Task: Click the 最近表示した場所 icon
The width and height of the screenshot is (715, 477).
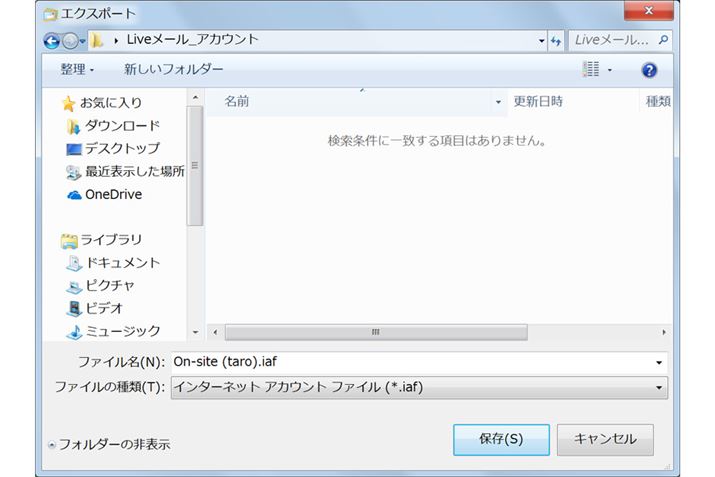Action: coord(73,172)
